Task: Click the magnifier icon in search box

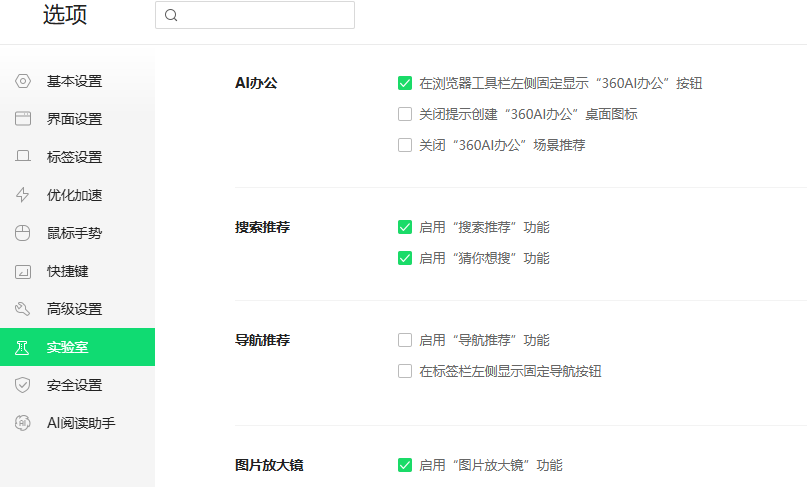Action: [x=171, y=15]
